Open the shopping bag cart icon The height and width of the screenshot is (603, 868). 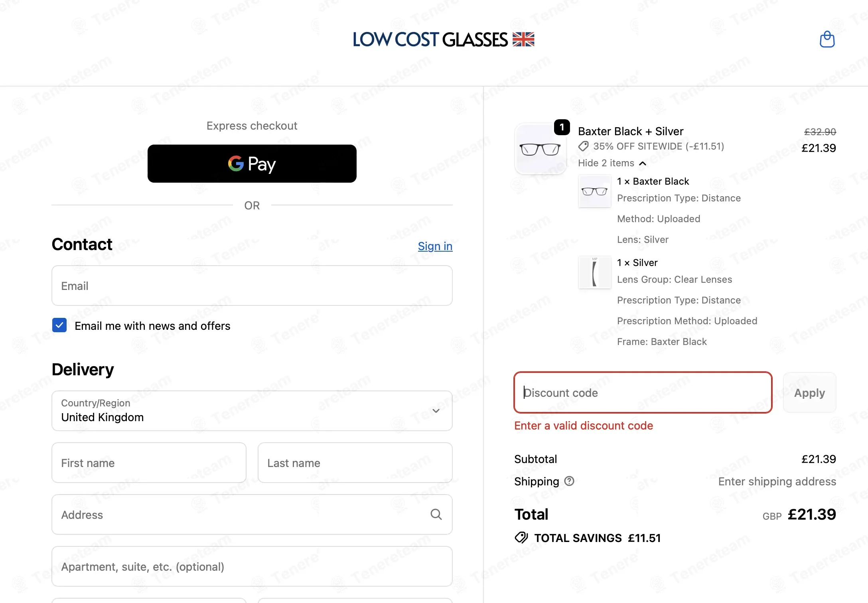(x=827, y=39)
